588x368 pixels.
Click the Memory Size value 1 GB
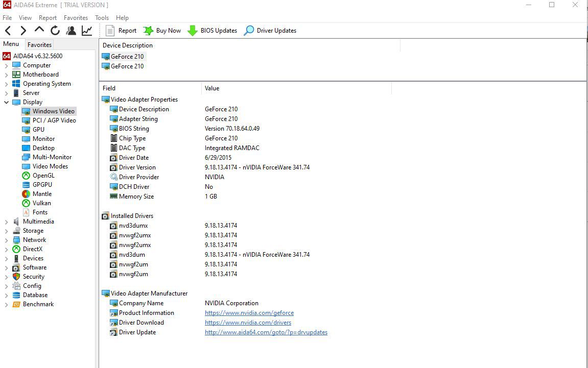pos(211,197)
